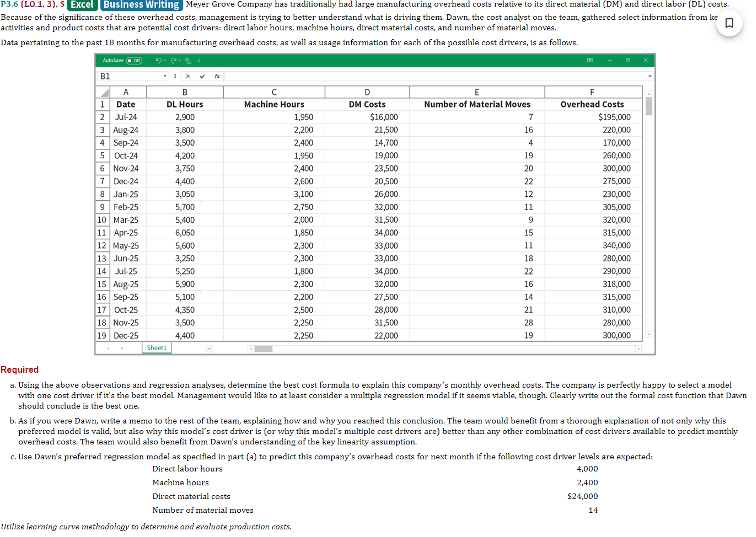
Task: Toggle the AutoSave switch
Action: click(x=134, y=61)
